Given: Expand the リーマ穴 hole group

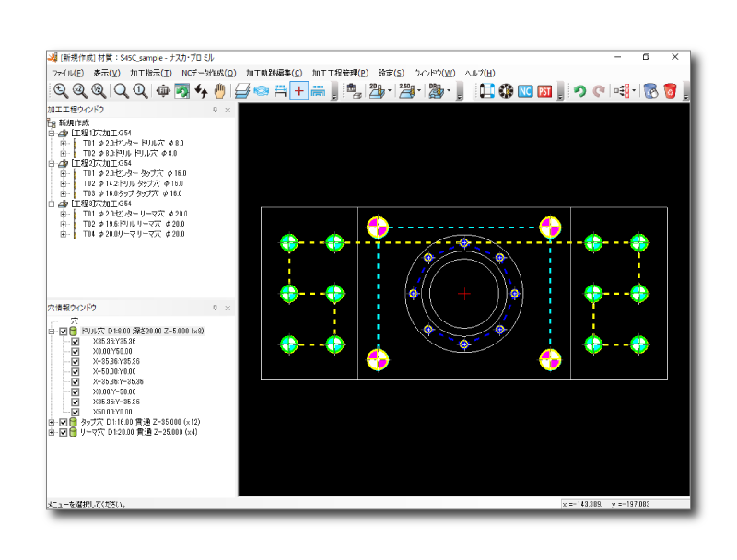Looking at the screenshot, I should click(52, 432).
